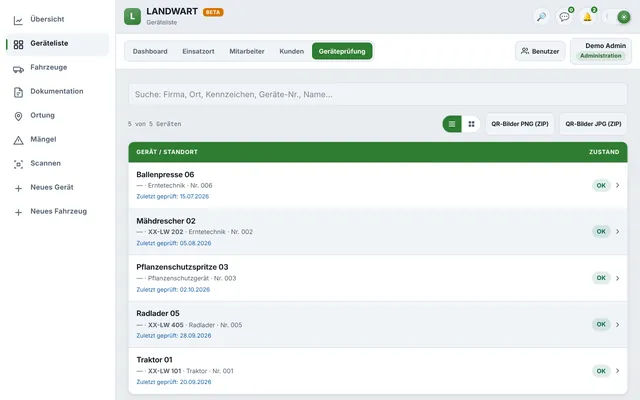
Task: Open Fahrzeuge via the truck icon
Action: click(18, 69)
